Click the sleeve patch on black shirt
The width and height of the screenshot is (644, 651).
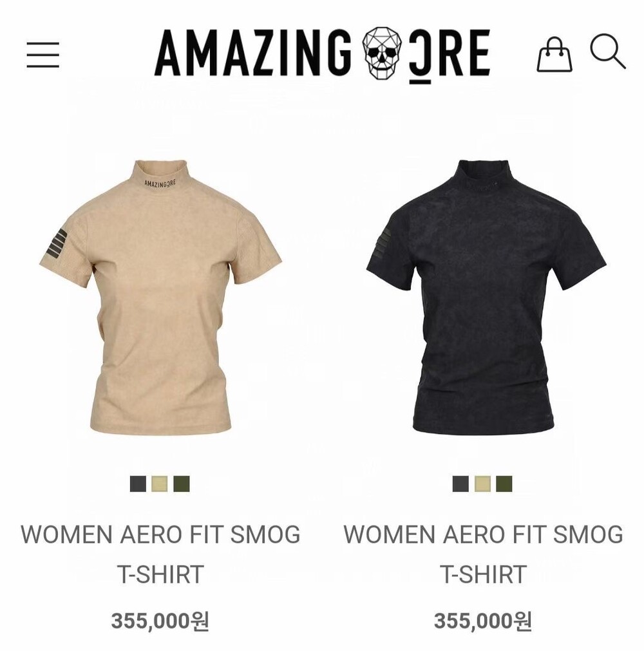[384, 243]
